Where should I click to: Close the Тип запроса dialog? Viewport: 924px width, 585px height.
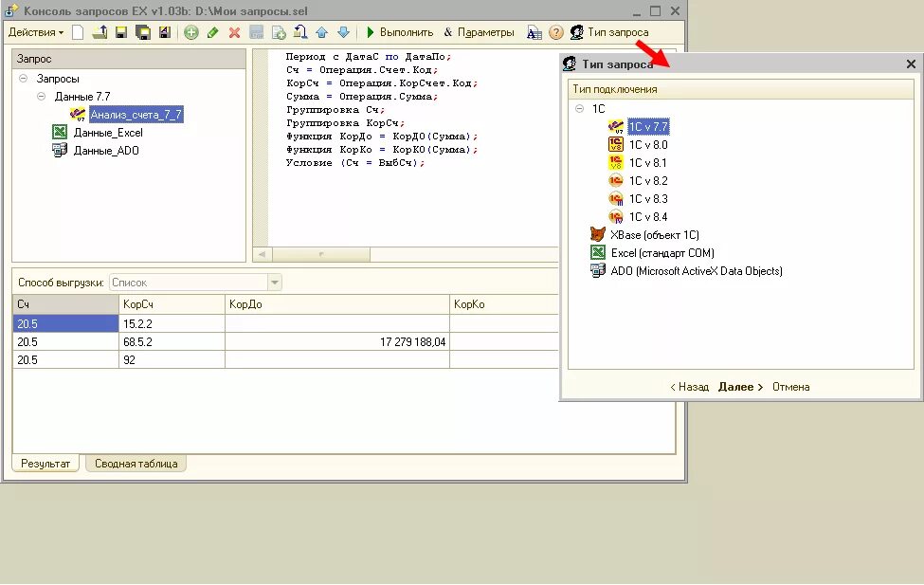coord(911,64)
